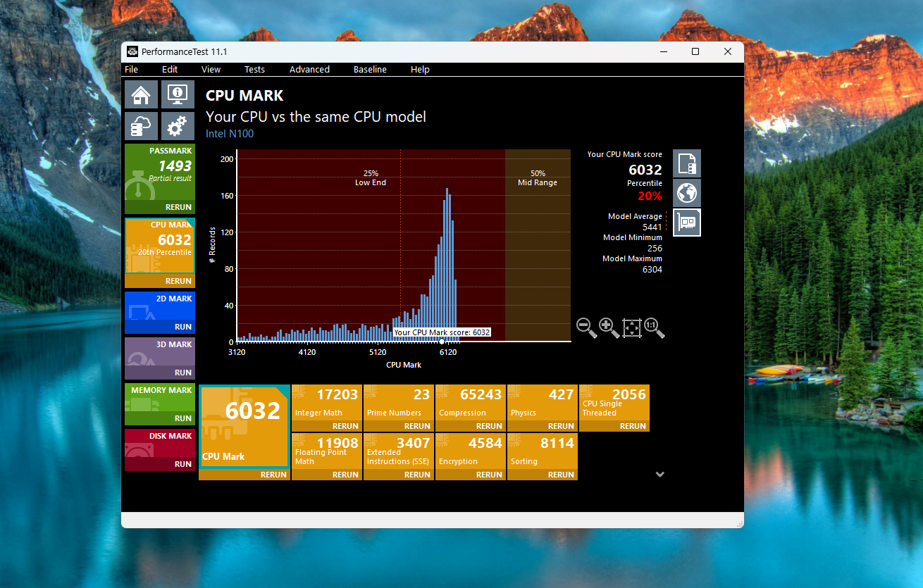Open the File menu

132,69
